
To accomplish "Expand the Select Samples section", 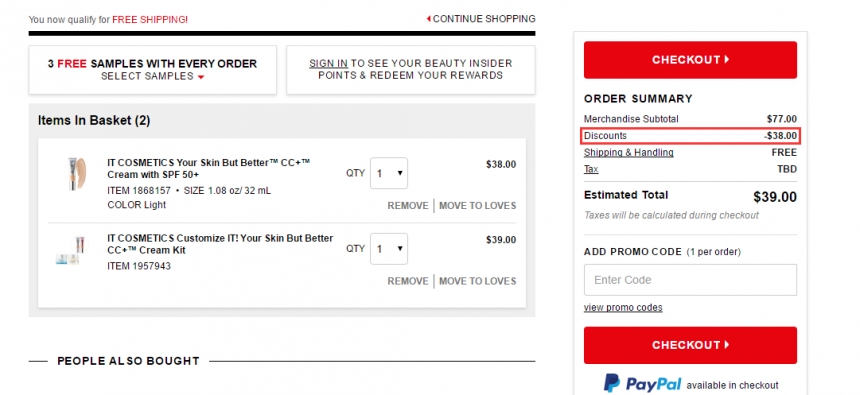I will click(152, 76).
